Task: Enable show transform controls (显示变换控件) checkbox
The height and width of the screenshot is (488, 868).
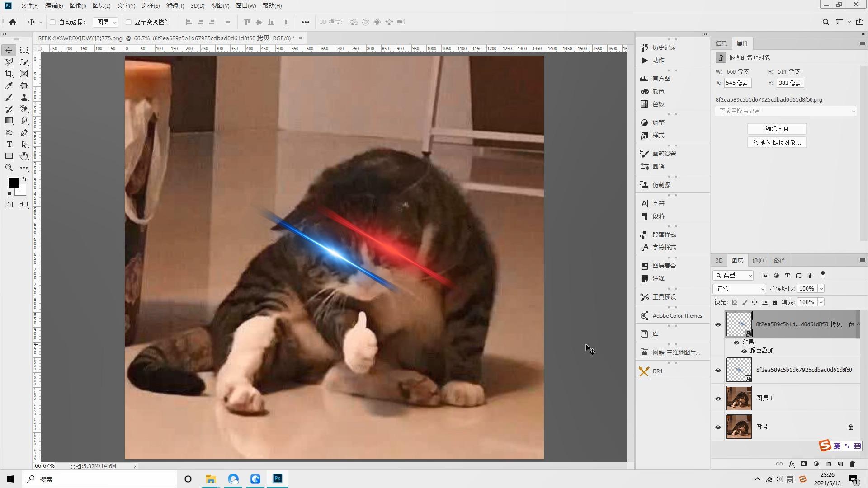Action: point(128,22)
